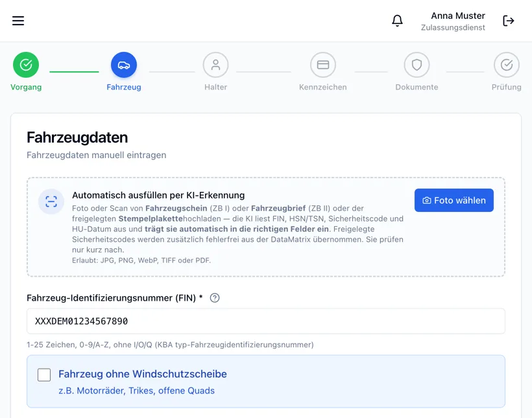Click the Zulassungsdienst role text
The height and width of the screenshot is (418, 532).
(453, 28)
